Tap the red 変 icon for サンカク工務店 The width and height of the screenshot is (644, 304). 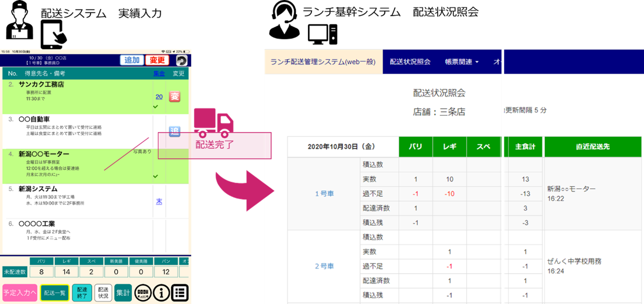click(x=174, y=97)
